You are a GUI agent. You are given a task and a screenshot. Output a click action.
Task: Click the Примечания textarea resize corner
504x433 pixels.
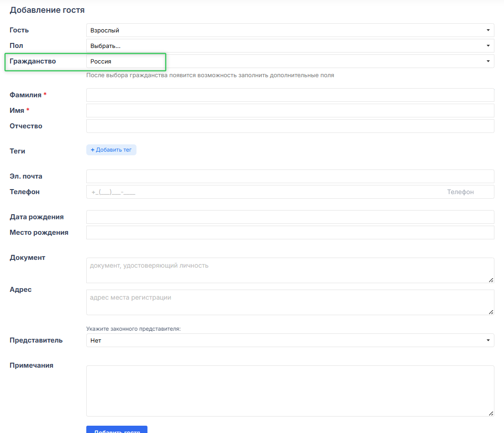(491, 413)
